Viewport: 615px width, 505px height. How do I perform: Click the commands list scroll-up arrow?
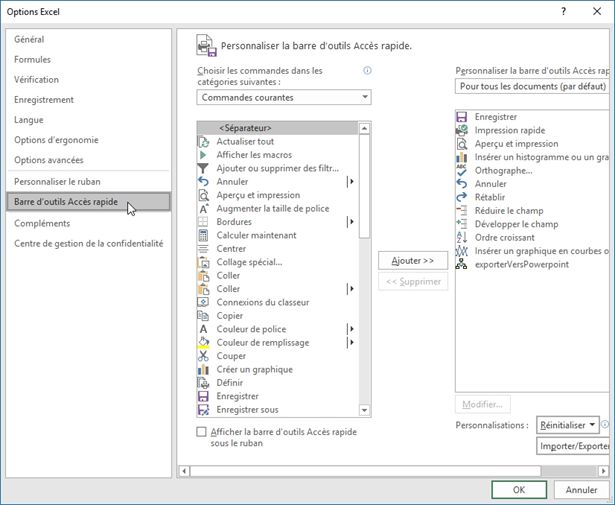(x=364, y=128)
